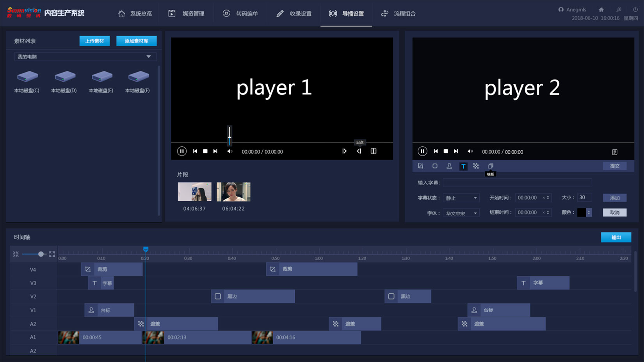Mute player 1 using the speaker icon
The image size is (644, 362).
(x=230, y=151)
